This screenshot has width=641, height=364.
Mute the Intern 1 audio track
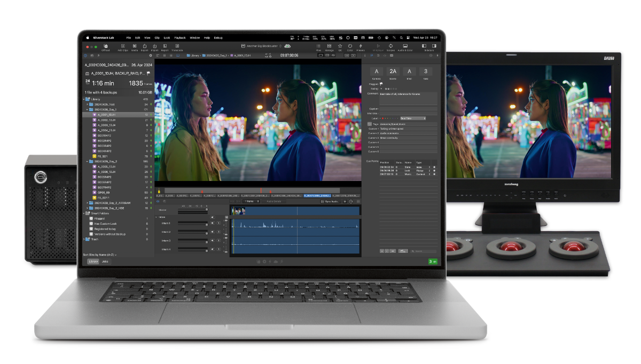point(212,224)
